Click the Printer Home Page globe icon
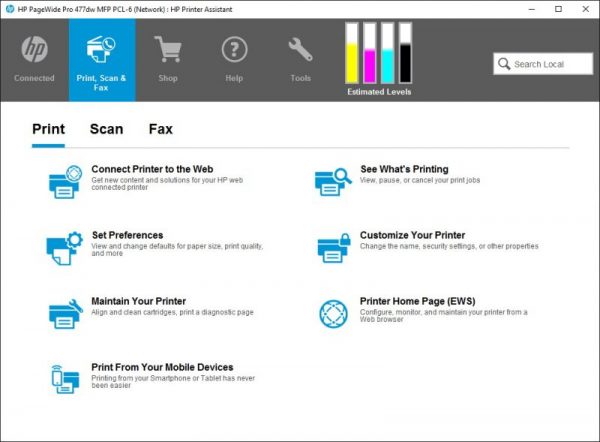 [x=334, y=314]
